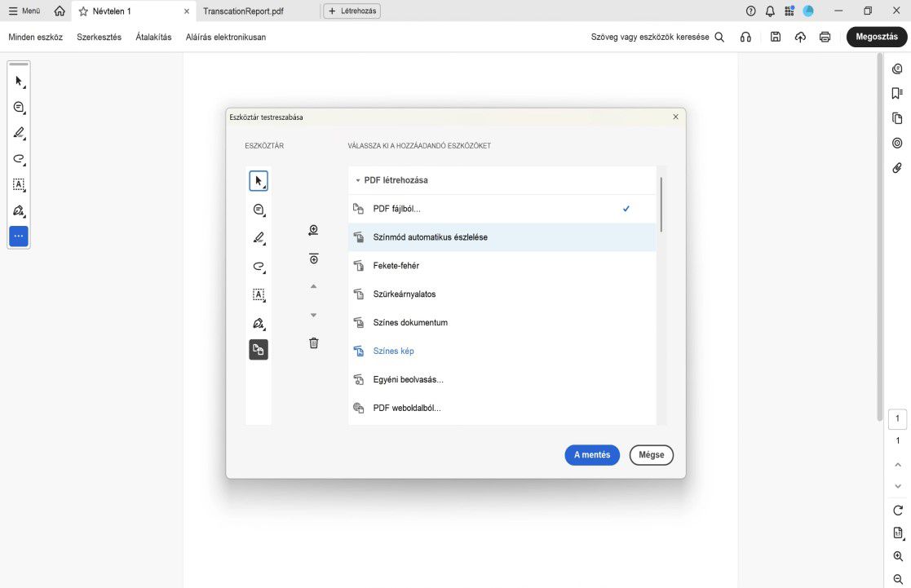Image resolution: width=911 pixels, height=588 pixels.
Task: Upload to cloud with arrow icon
Action: click(800, 38)
